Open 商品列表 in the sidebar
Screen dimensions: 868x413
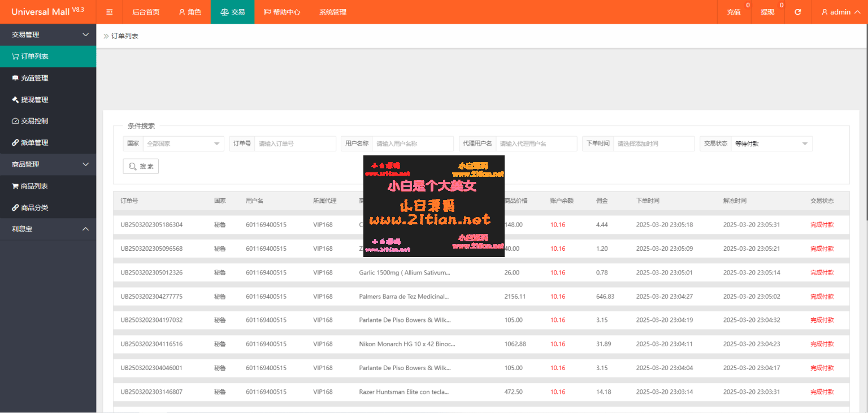click(48, 186)
